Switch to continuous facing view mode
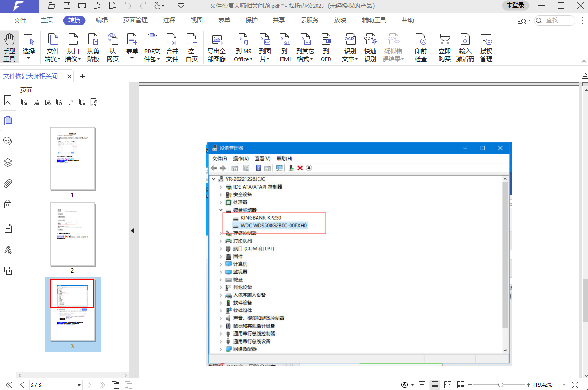588x390 pixels. coord(460,385)
